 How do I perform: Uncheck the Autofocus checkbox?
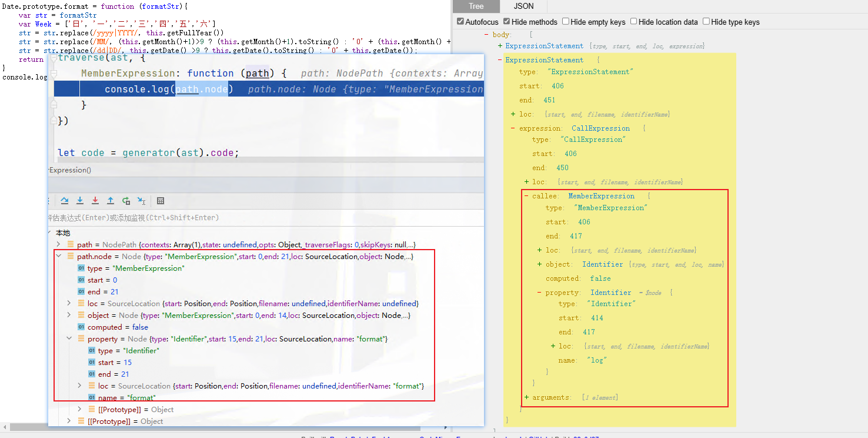[x=460, y=22]
